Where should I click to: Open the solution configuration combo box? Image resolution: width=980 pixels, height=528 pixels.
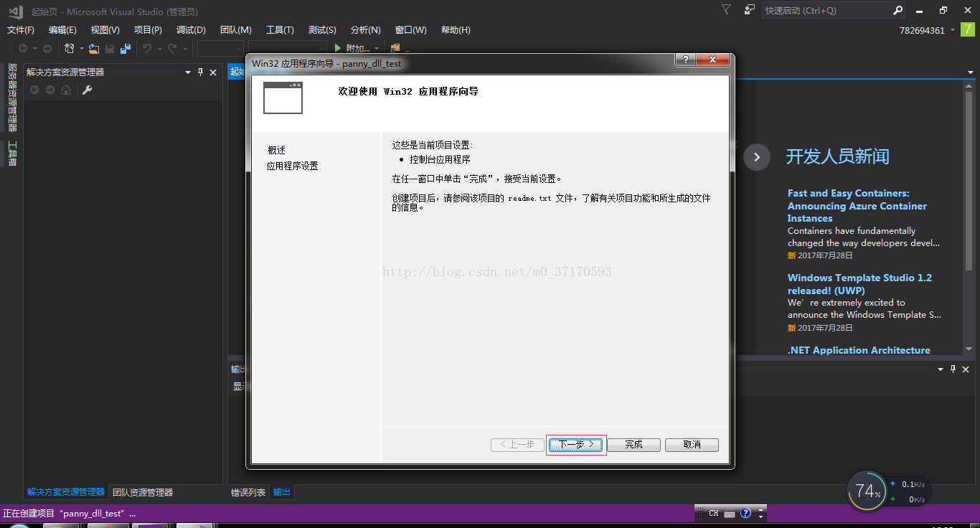click(221, 48)
